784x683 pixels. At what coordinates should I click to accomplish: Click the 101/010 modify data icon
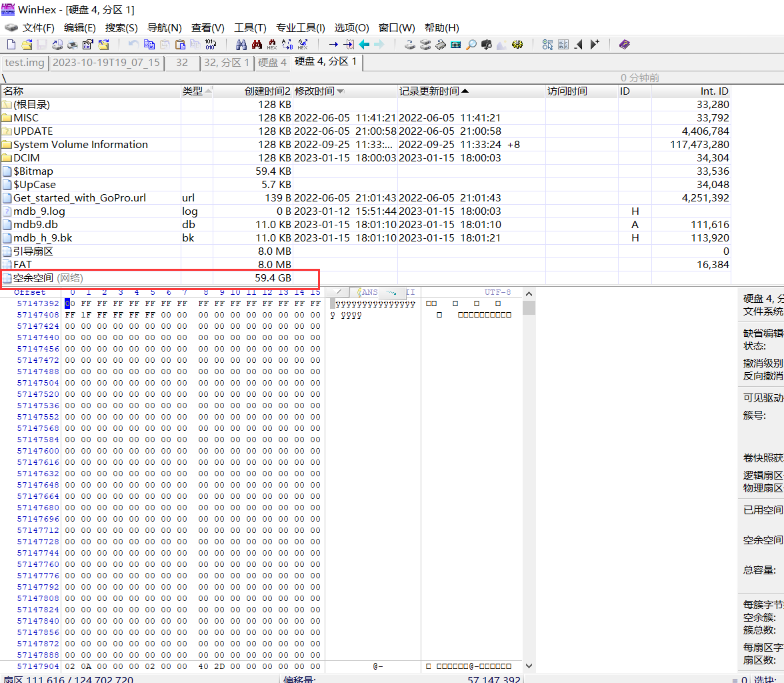tap(211, 45)
